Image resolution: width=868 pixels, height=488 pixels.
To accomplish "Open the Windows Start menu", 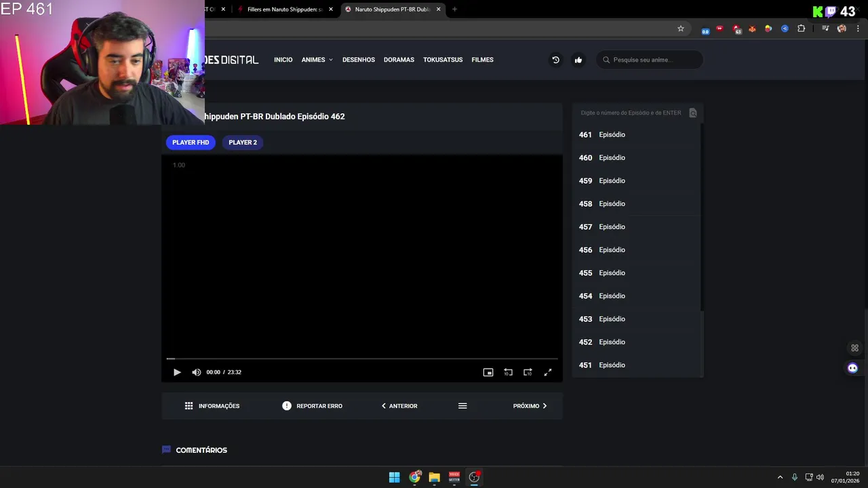I will tap(394, 477).
